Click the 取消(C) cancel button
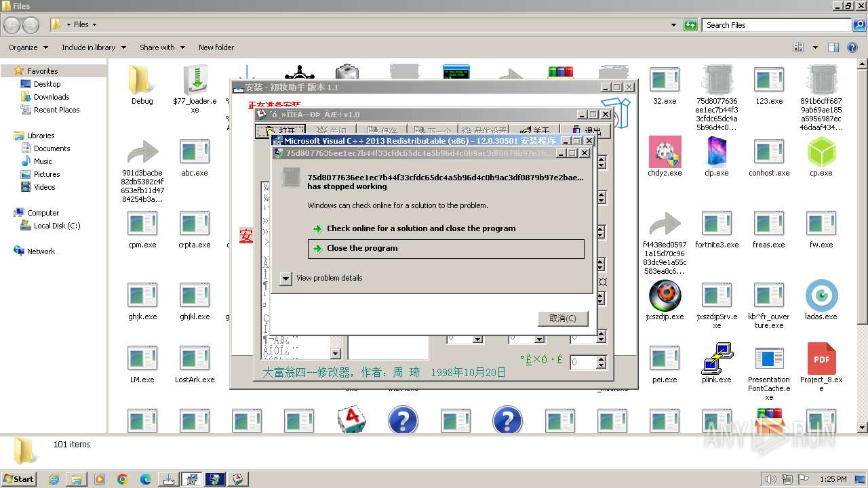 [563, 319]
